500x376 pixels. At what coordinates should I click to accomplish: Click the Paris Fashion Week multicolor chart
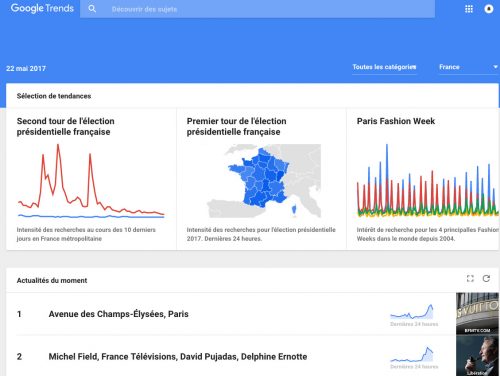click(428, 180)
